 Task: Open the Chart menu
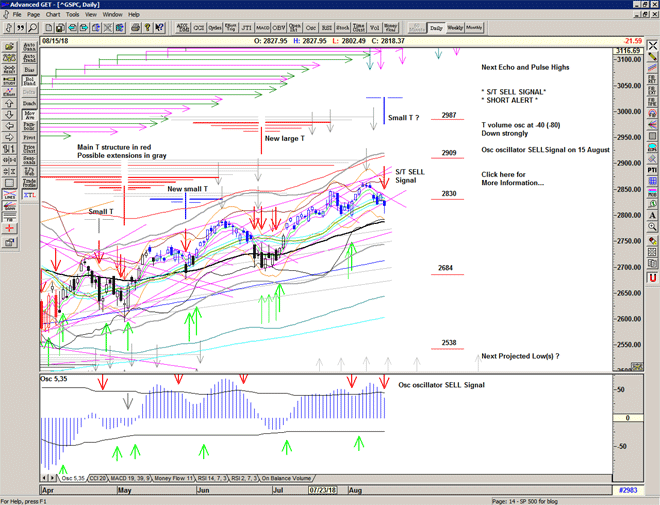click(x=53, y=15)
